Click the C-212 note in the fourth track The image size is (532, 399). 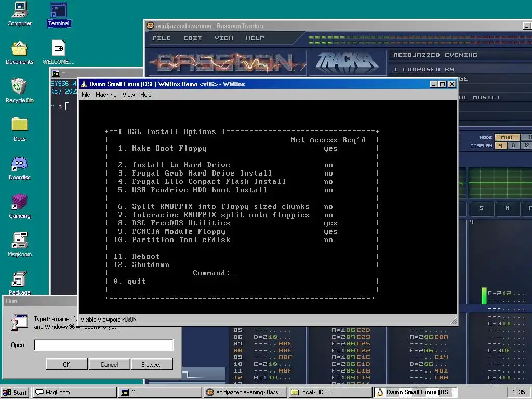[499, 294]
